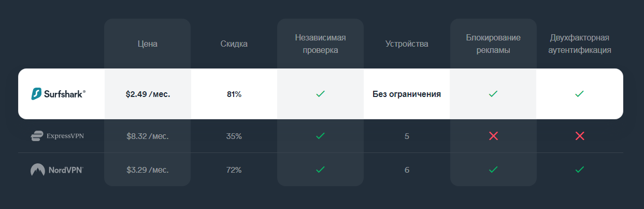Click the ExpressVPN logo
The height and width of the screenshot is (209, 644).
point(58,136)
